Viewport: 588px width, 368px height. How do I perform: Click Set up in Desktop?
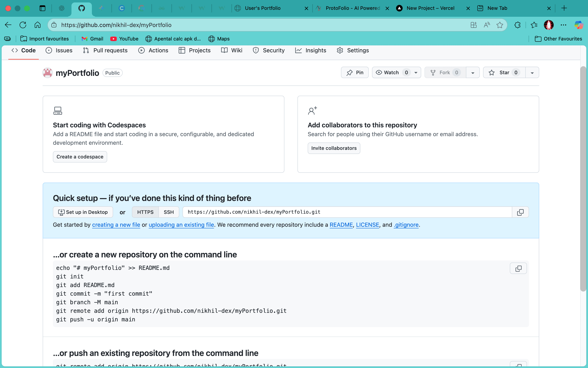pyautogui.click(x=83, y=212)
